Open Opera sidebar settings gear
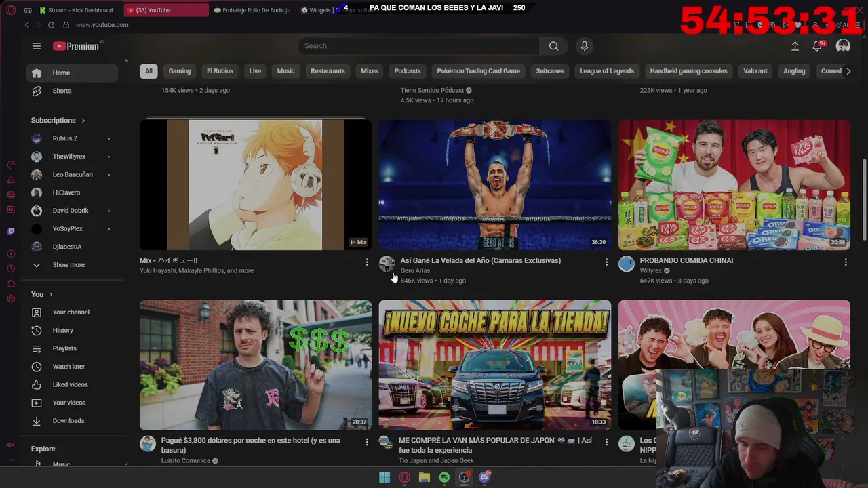Screen dimensions: 868x488 [11, 299]
